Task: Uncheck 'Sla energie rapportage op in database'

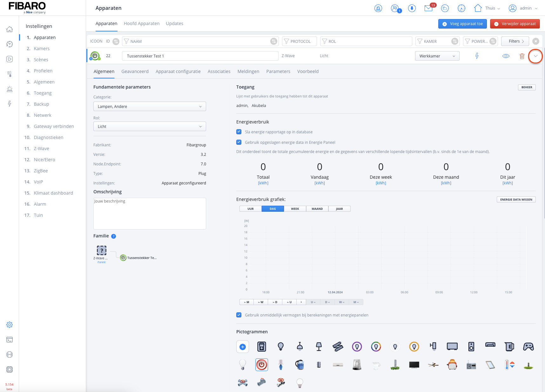Action: coord(239,132)
